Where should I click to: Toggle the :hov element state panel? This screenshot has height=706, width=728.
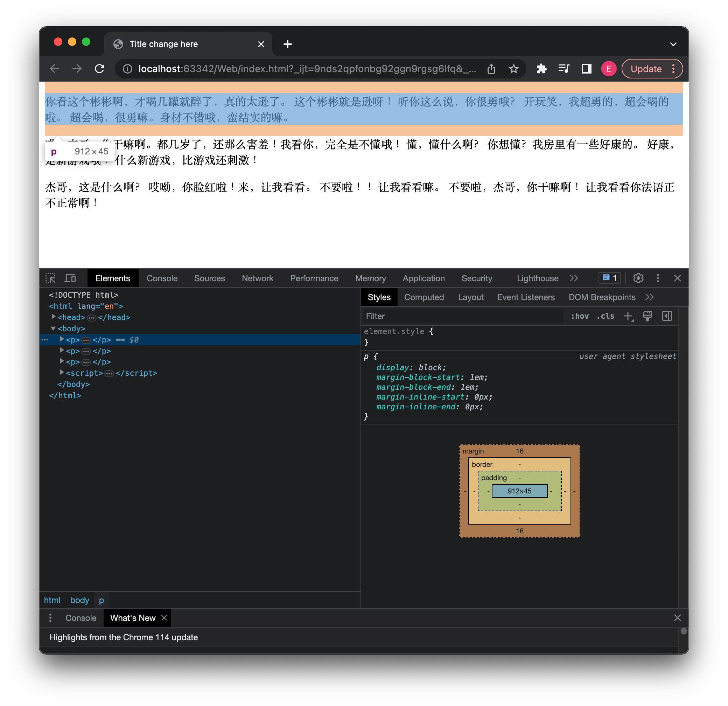point(580,316)
